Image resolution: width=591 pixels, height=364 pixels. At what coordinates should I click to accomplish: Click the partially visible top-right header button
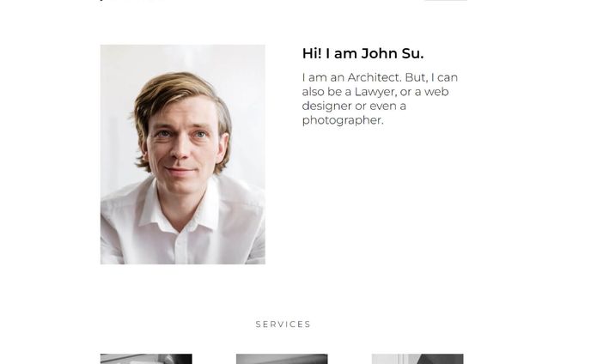446,0
